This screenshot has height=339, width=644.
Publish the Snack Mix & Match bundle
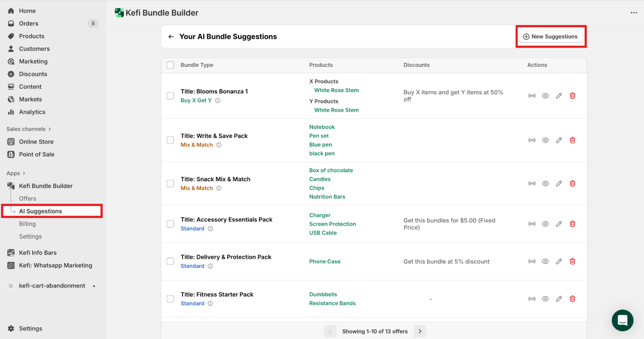[x=532, y=183]
